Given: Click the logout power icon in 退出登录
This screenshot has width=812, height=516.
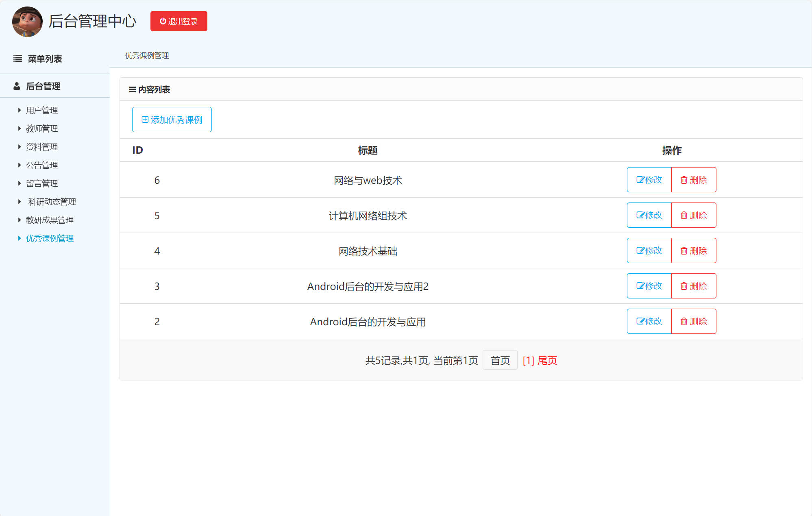Looking at the screenshot, I should tap(163, 21).
